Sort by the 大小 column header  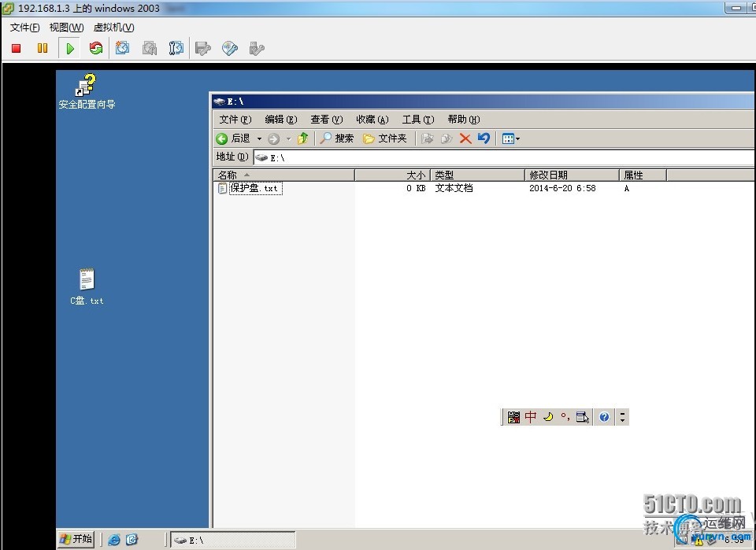click(x=392, y=175)
